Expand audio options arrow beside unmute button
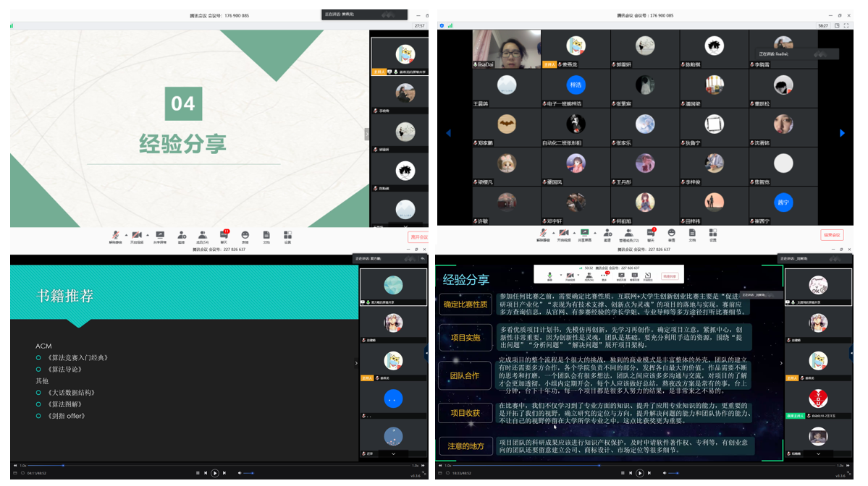Viewport: 868px width, 486px height. click(x=126, y=234)
